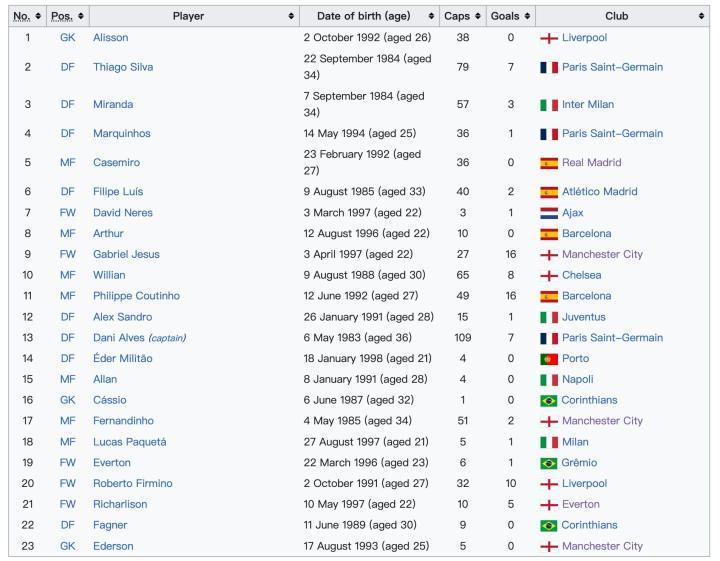The width and height of the screenshot is (720, 561).
Task: Click the Italy flag beside Napoli
Action: (548, 380)
